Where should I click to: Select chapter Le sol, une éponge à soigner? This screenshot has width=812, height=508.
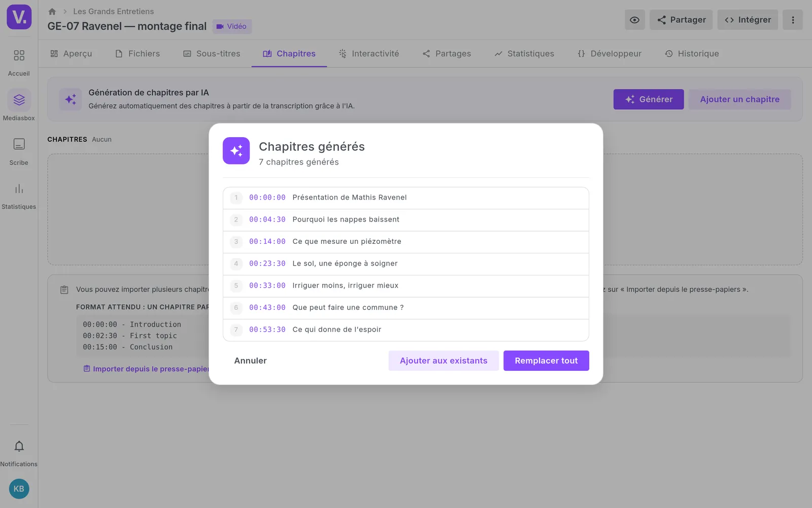406,264
